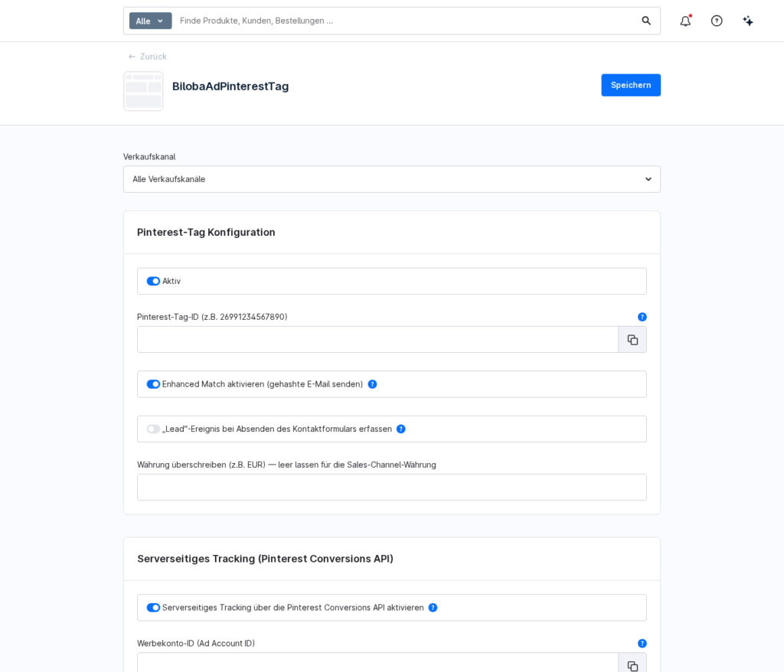Show help tooltip for Lead-Ereignis option
Image resolution: width=784 pixels, height=672 pixels.
[x=401, y=429]
